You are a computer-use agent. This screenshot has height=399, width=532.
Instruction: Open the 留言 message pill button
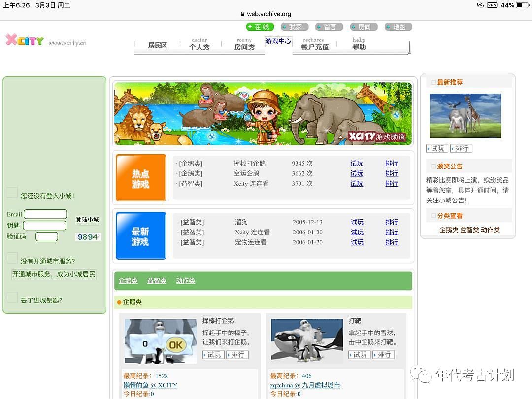(329, 27)
